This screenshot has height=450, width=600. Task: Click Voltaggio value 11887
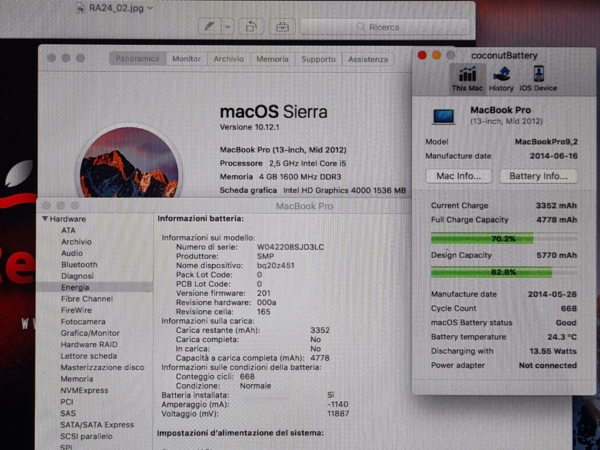tap(338, 414)
